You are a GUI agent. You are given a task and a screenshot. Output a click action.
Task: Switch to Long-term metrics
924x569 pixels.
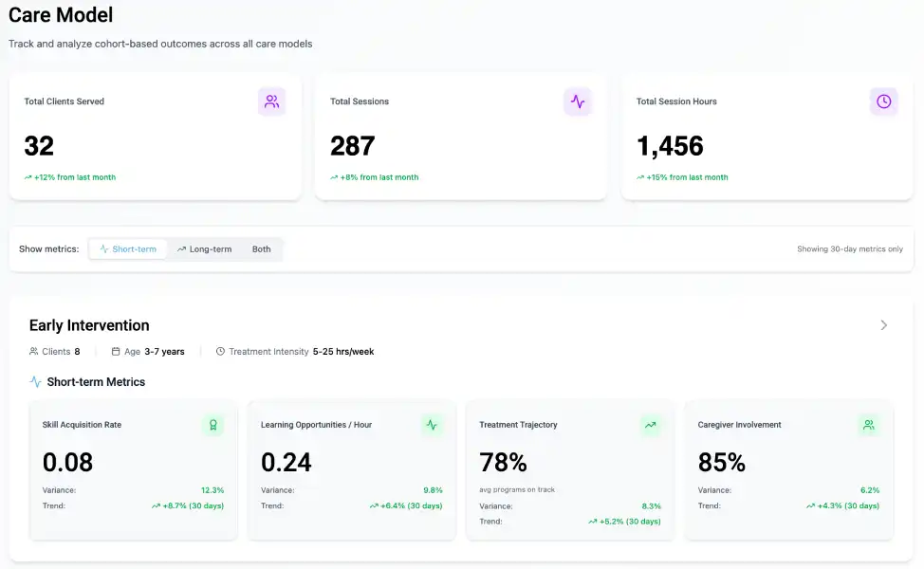[x=205, y=249]
